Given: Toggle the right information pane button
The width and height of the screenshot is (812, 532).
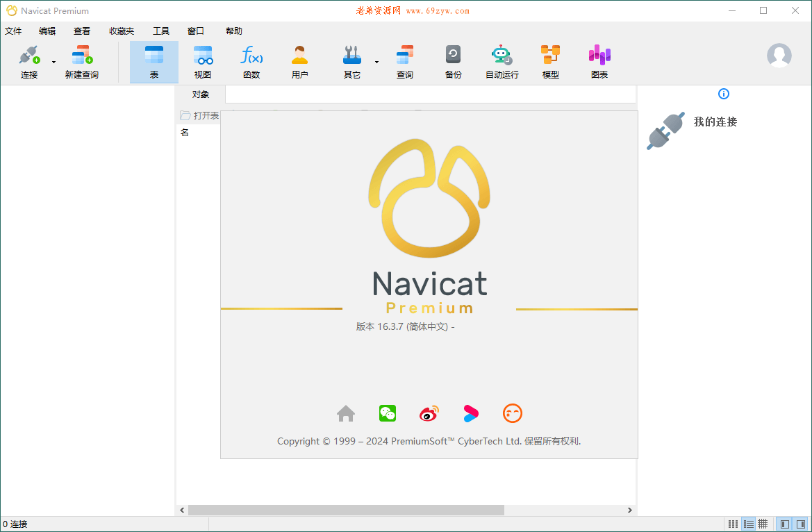Looking at the screenshot, I should click(x=800, y=524).
